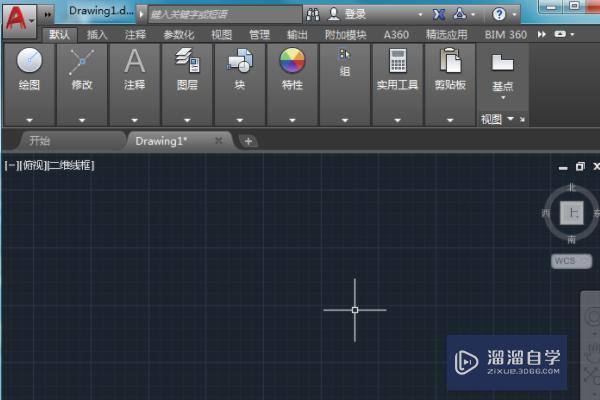The width and height of the screenshot is (600, 400).
Task: Expand the 基点 dropdown arrow
Action: coord(503,98)
